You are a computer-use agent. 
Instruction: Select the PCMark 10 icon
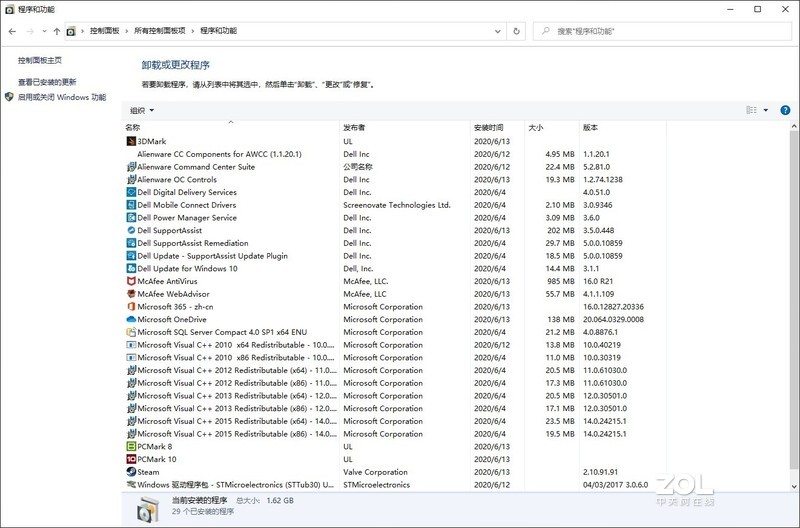131,459
